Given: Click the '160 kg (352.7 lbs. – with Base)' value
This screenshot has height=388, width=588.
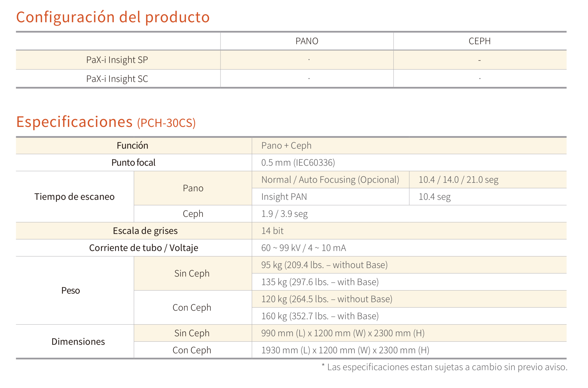Looking at the screenshot, I should (x=320, y=316).
